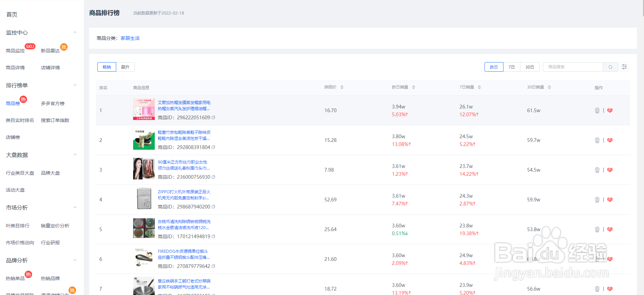
Task: Click favorite heart icon for rank 6 product
Action: pyautogui.click(x=610, y=259)
